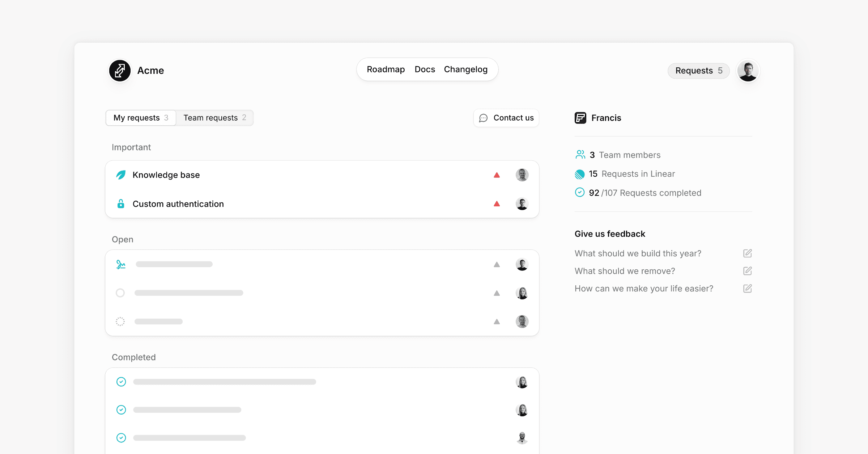This screenshot has height=454, width=868.
Task: Click the teal lock icon on Custom authentication
Action: [x=121, y=204]
